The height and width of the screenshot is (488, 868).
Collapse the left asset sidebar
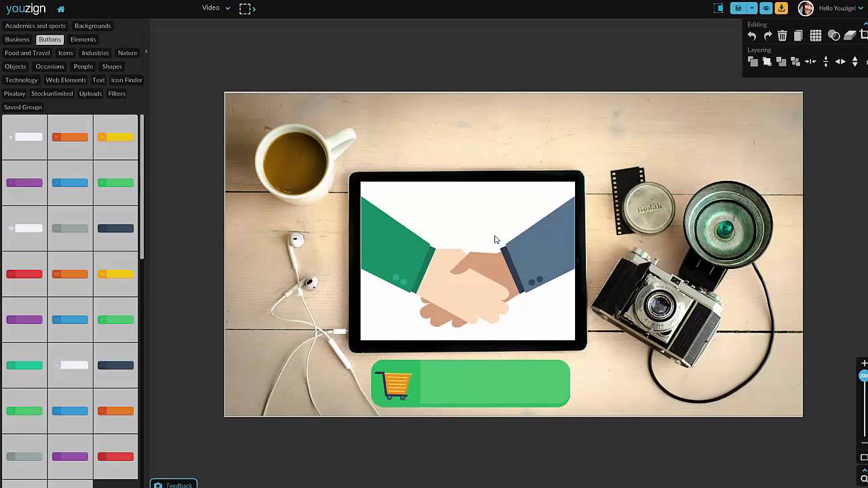tap(146, 52)
